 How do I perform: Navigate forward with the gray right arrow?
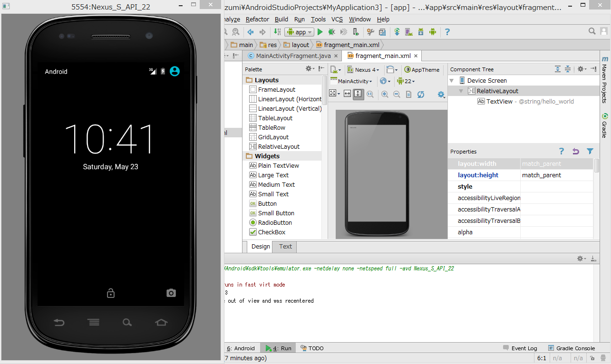tap(262, 32)
